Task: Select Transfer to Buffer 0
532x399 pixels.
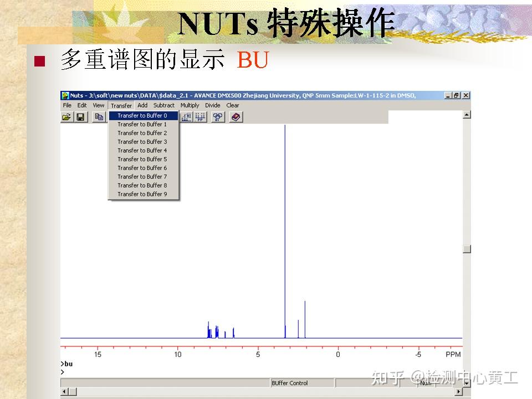Action: pyautogui.click(x=143, y=115)
